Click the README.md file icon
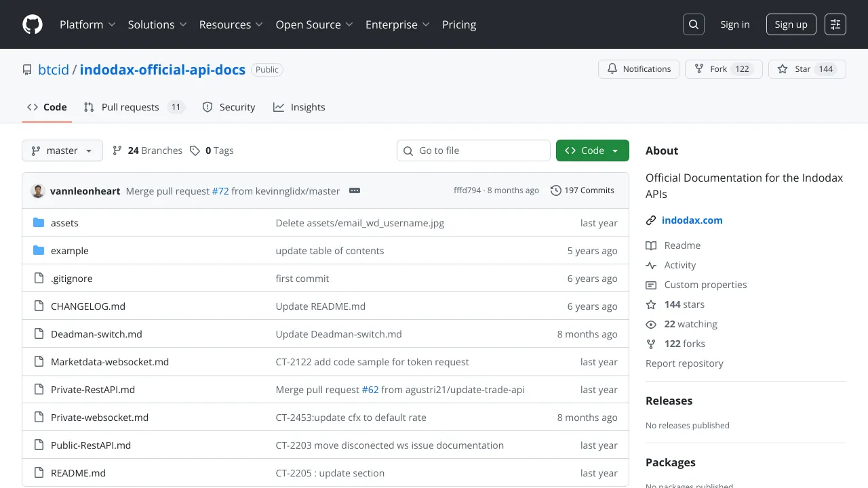 click(x=39, y=473)
